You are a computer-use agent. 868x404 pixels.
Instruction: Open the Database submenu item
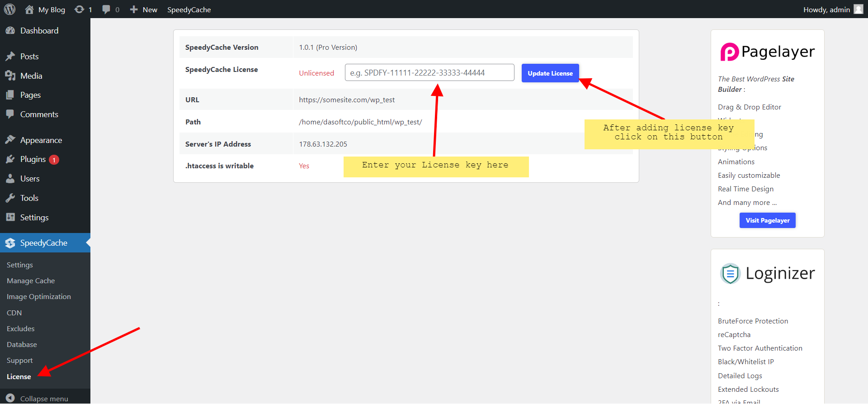tap(22, 344)
